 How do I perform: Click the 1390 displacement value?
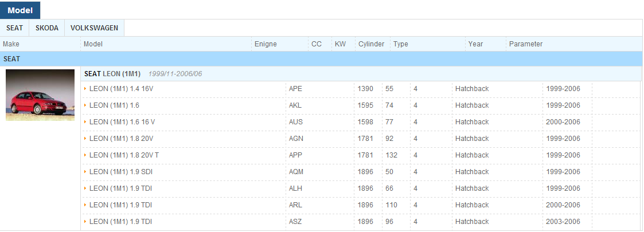pos(365,89)
